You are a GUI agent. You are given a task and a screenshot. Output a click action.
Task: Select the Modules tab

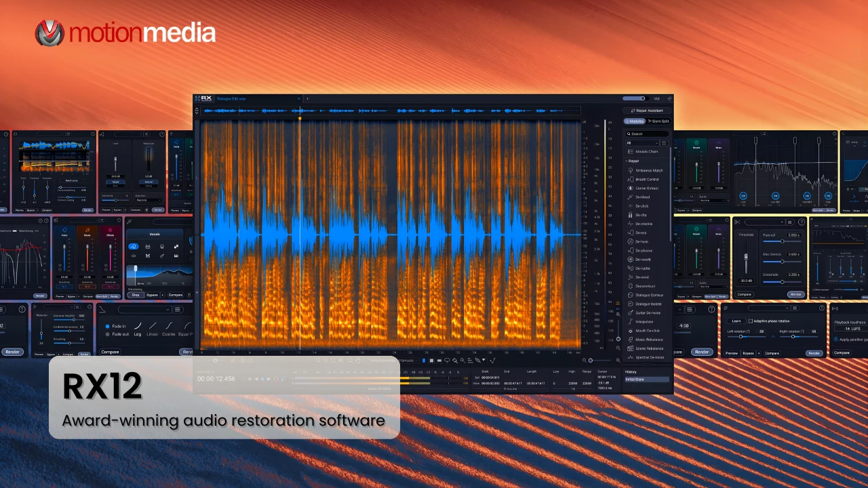pos(635,121)
